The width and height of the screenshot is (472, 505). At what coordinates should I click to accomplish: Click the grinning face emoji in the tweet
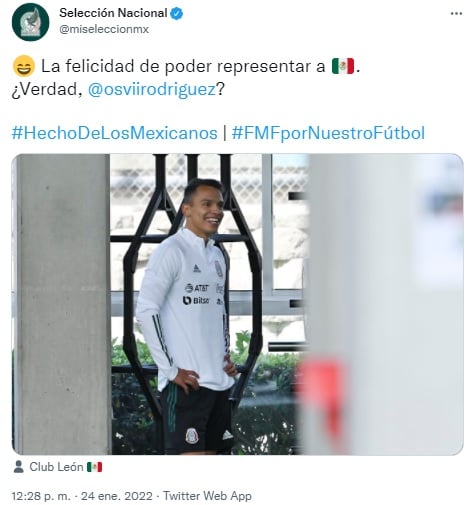[x=24, y=66]
